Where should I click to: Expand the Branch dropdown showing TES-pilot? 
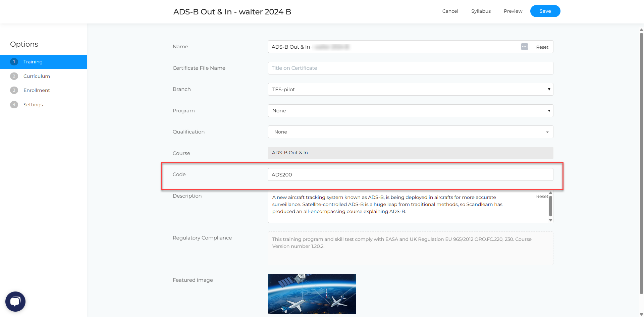(x=411, y=89)
